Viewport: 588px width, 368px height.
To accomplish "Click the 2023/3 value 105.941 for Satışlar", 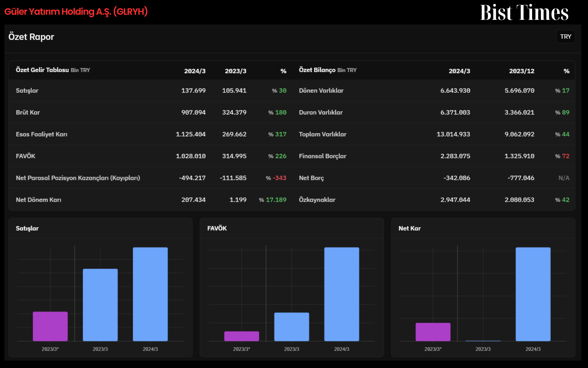I will point(234,91).
